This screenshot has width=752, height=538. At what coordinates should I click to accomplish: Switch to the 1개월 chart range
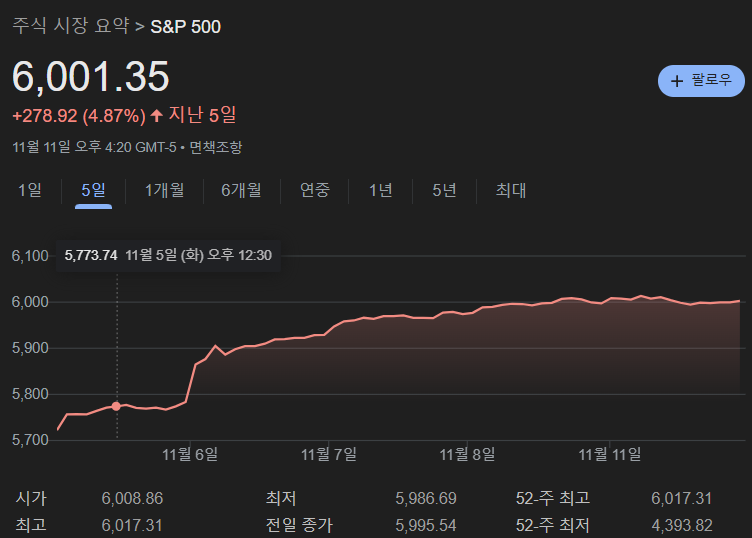coord(164,190)
